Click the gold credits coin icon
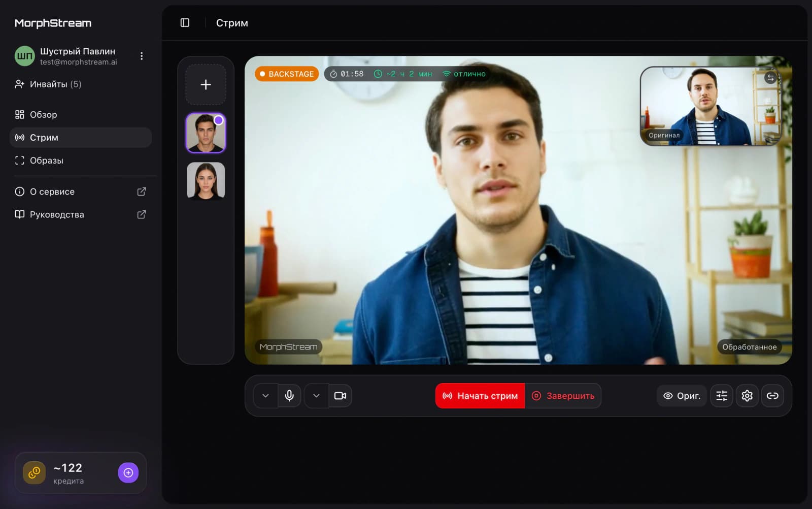The height and width of the screenshot is (509, 812). click(x=34, y=473)
